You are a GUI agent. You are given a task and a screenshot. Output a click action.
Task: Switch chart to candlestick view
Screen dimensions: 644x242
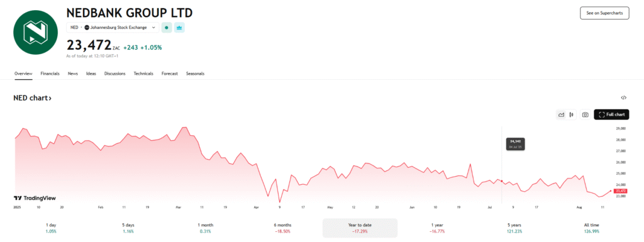coord(571,115)
